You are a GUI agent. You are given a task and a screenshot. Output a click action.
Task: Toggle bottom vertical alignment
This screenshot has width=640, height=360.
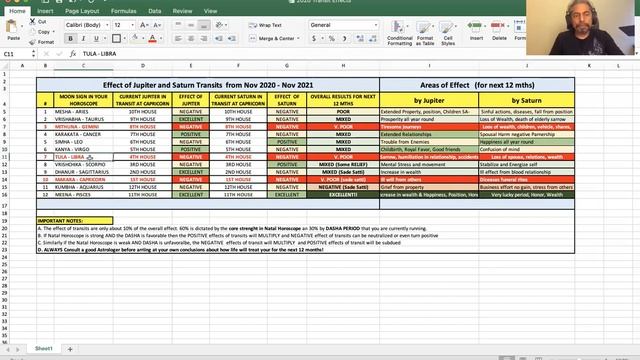(204, 25)
